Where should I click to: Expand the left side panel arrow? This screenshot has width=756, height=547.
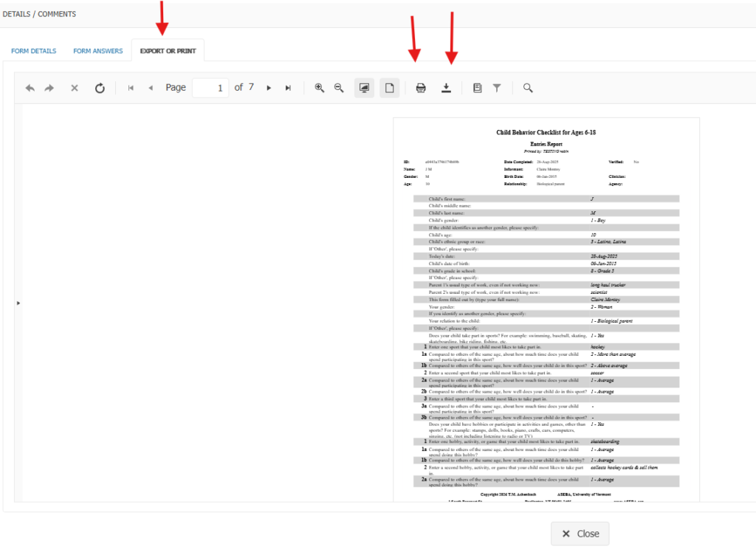pos(18,303)
